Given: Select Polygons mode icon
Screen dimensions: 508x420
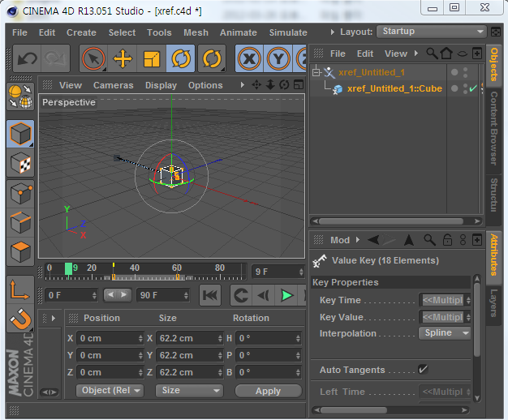Looking at the screenshot, I should [x=20, y=251].
